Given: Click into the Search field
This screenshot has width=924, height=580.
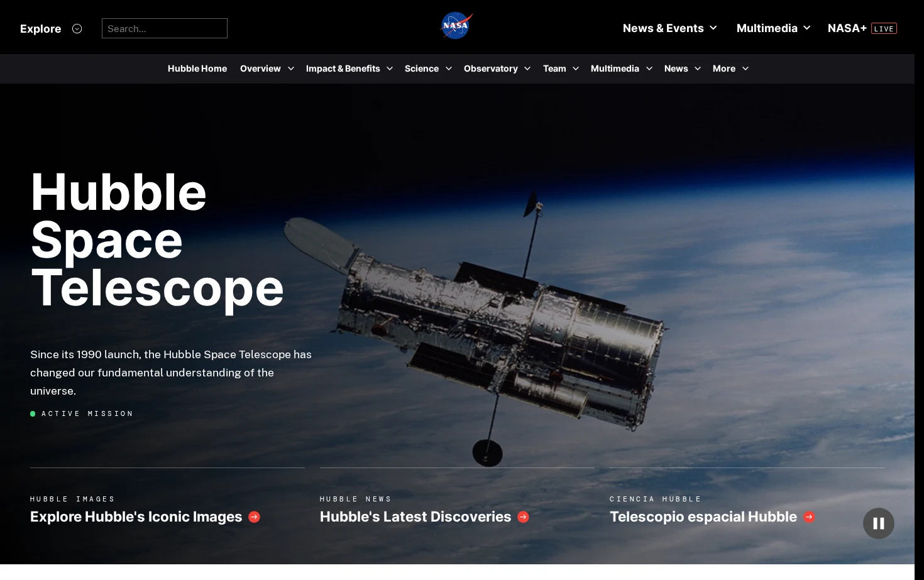Looking at the screenshot, I should [165, 28].
